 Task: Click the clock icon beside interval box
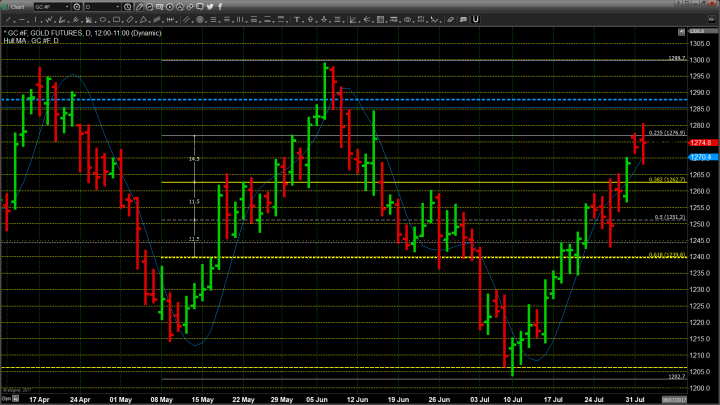pyautogui.click(x=127, y=7)
